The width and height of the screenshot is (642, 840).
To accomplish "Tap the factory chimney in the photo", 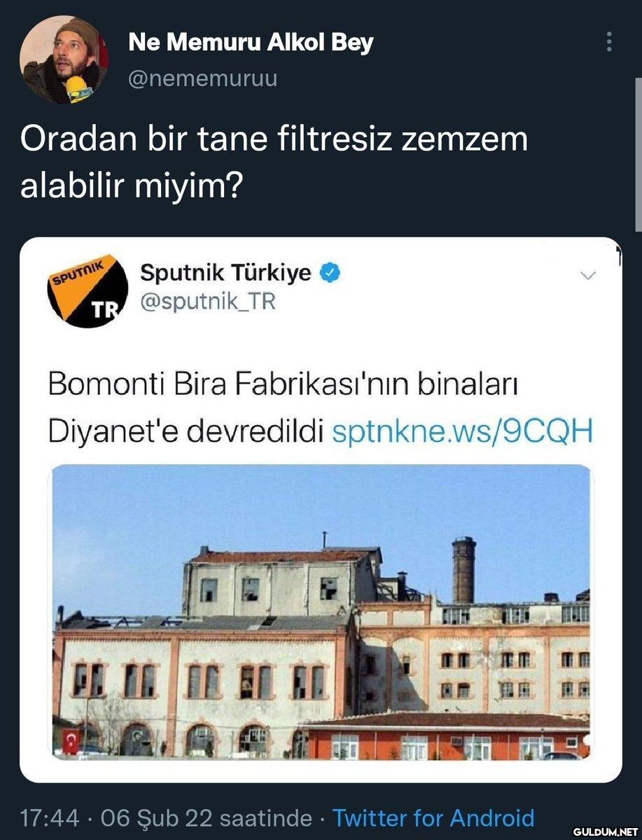I will (463, 569).
